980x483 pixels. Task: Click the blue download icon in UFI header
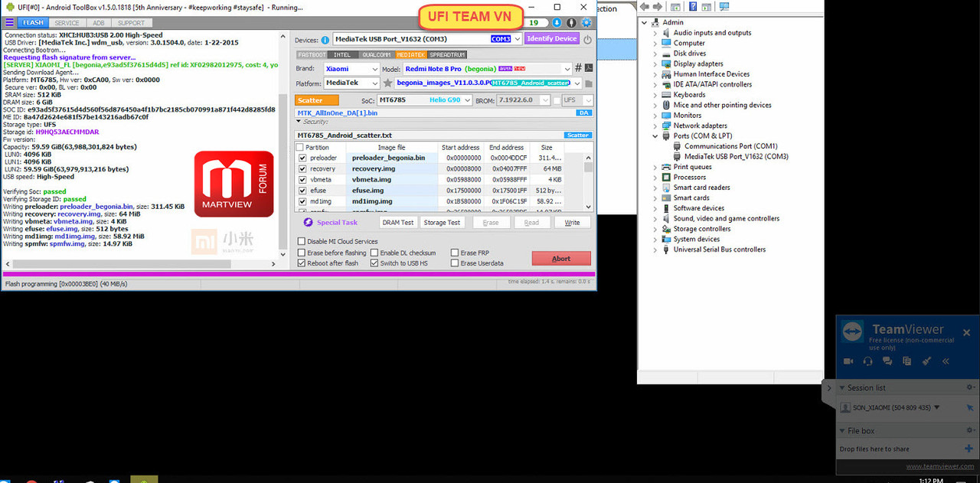pos(557,23)
